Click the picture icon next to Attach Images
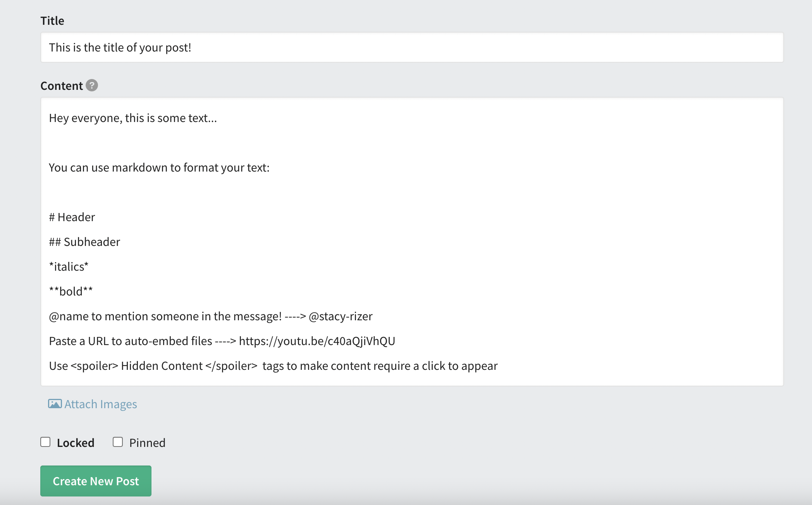 pyautogui.click(x=55, y=404)
